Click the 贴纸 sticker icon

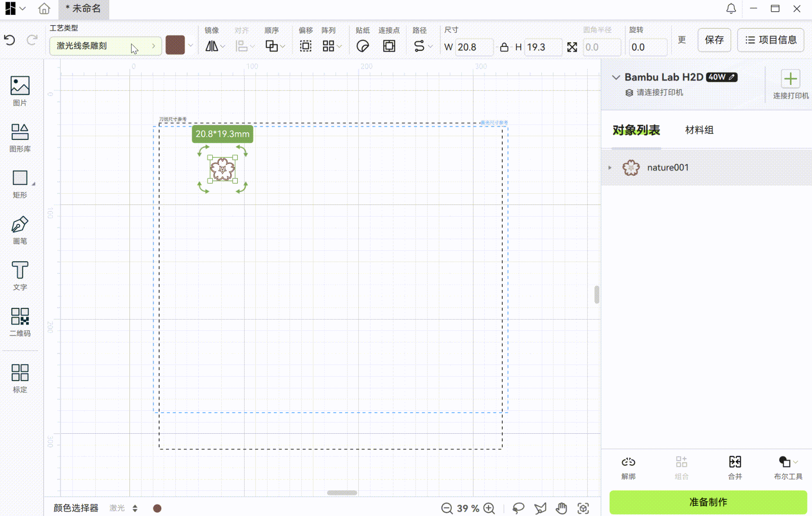362,46
